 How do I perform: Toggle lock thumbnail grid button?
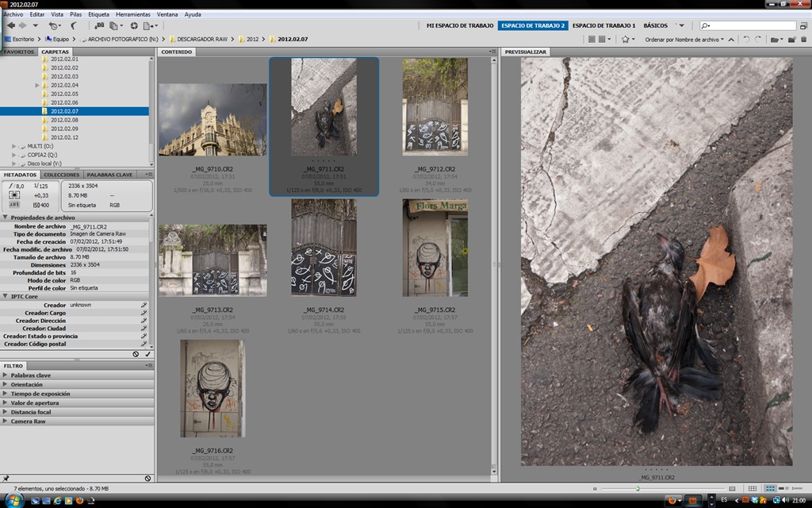coord(753,488)
